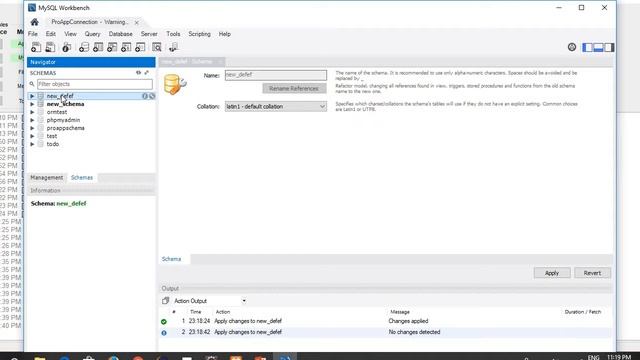Select the 'Changes applied' message
This screenshot has width=640, height=360.
click(x=408, y=321)
